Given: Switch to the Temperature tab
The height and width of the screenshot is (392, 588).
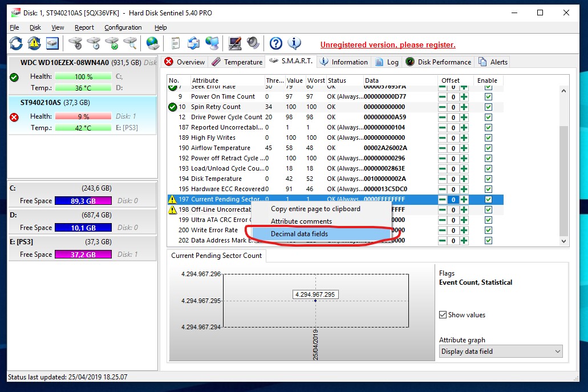Looking at the screenshot, I should click(237, 62).
